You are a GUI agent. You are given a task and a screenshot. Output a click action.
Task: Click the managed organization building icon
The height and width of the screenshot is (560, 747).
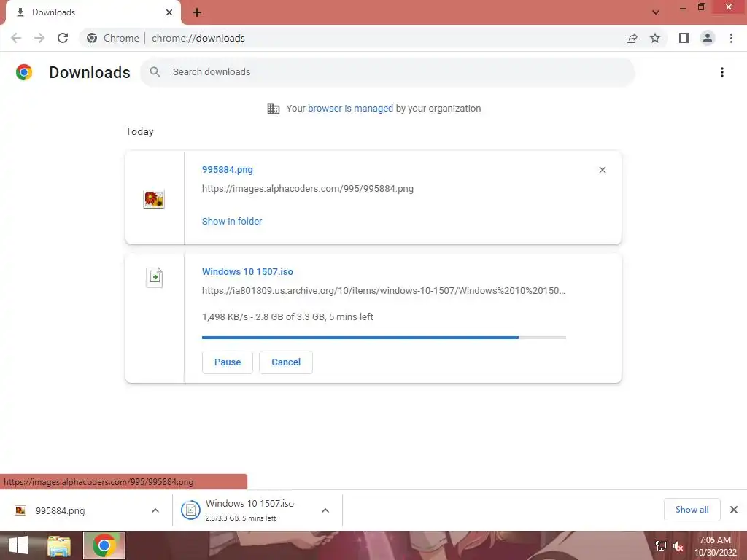pyautogui.click(x=274, y=109)
